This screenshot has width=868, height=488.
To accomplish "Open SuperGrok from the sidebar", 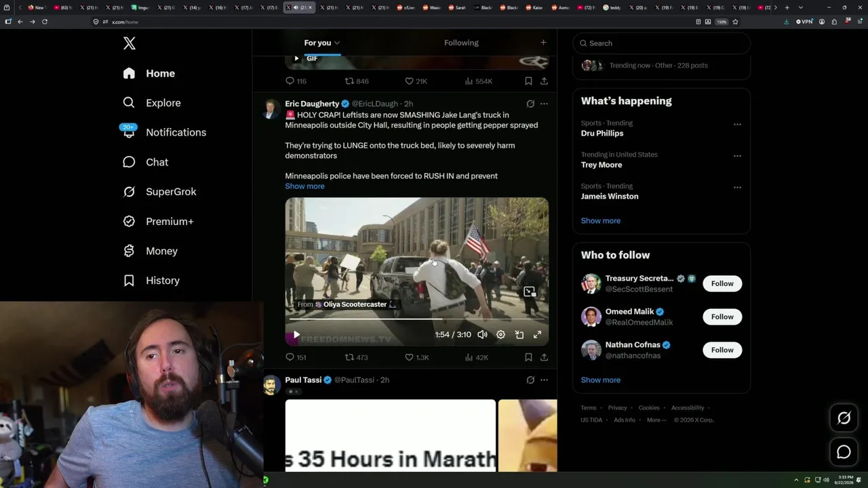I will click(159, 192).
